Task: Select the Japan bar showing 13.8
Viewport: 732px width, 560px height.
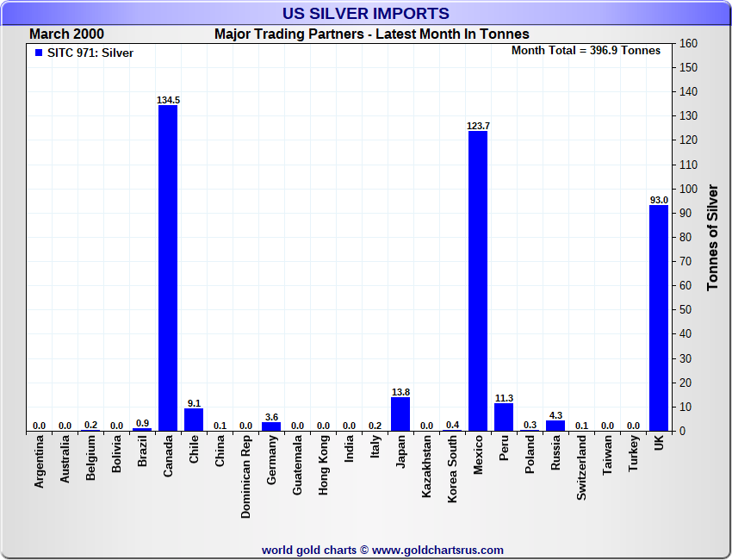Action: point(400,414)
